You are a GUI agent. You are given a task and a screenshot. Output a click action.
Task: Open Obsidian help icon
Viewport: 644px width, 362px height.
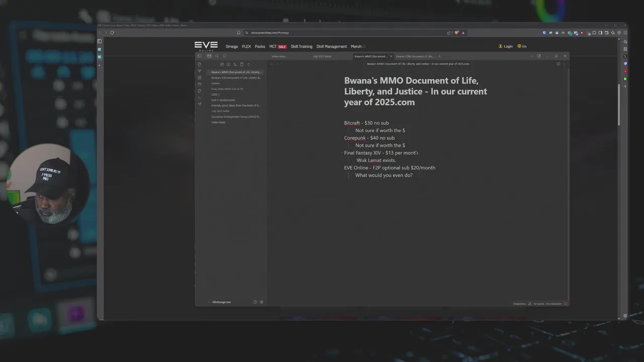255,302
